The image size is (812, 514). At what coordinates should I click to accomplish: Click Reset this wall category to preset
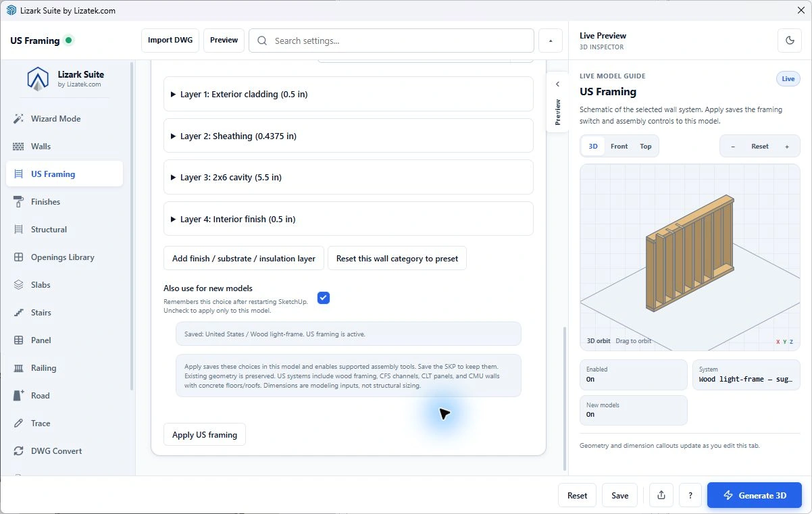coord(397,258)
